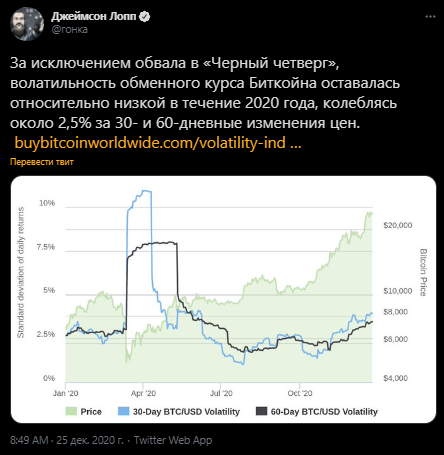Click the verified badge next to Джеймсон Лопп
This screenshot has width=444, height=455.
(144, 16)
